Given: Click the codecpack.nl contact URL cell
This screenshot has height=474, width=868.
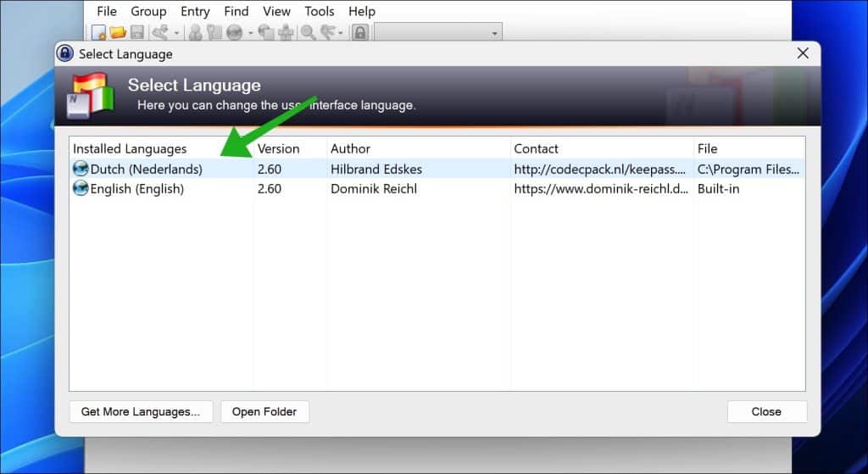Looking at the screenshot, I should 600,169.
